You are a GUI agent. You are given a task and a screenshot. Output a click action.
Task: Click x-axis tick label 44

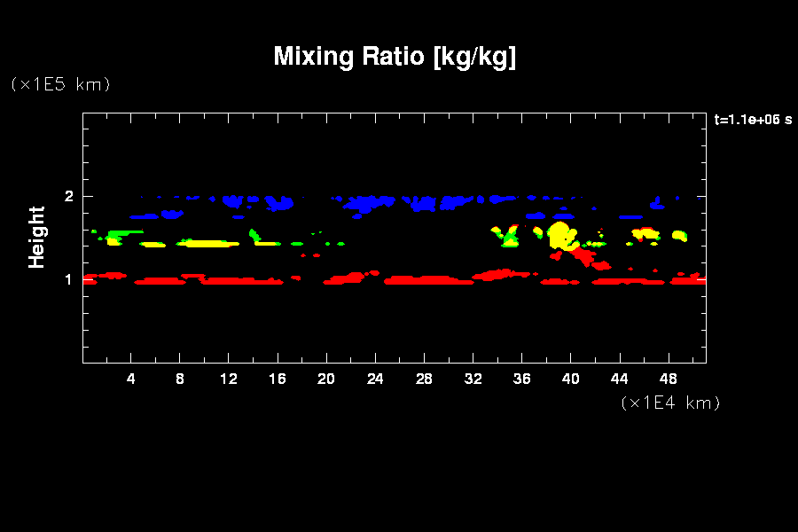619,379
